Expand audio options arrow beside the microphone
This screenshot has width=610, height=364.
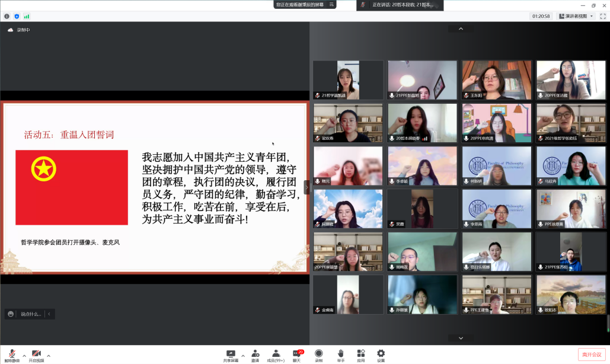(x=24, y=356)
